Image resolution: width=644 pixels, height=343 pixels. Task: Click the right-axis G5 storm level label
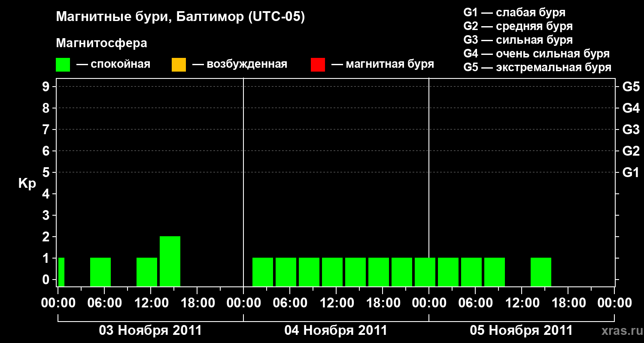tap(631, 87)
